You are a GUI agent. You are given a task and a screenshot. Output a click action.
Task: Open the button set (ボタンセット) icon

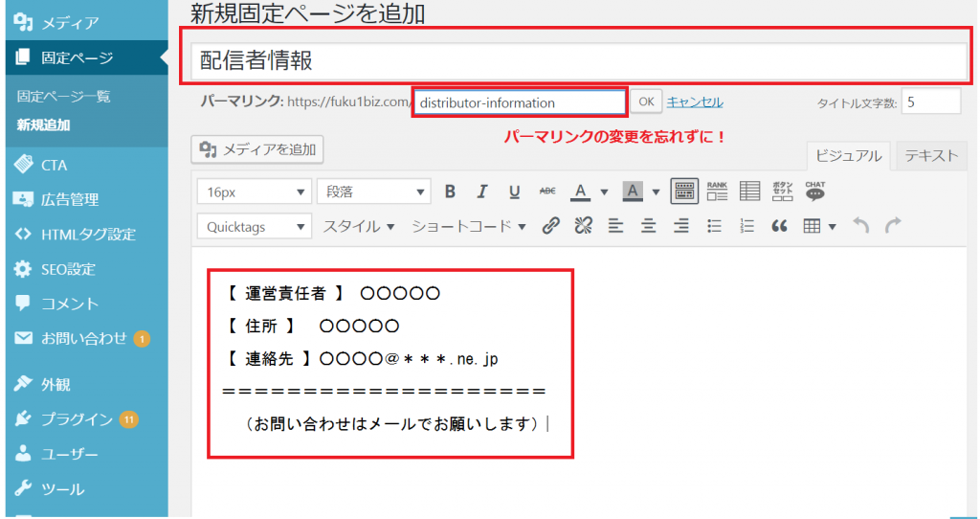[783, 192]
